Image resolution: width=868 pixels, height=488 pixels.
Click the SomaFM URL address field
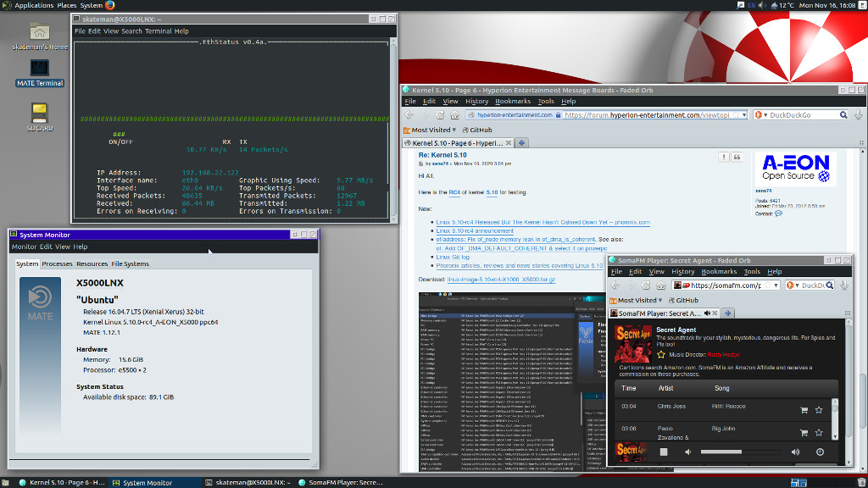[726, 286]
